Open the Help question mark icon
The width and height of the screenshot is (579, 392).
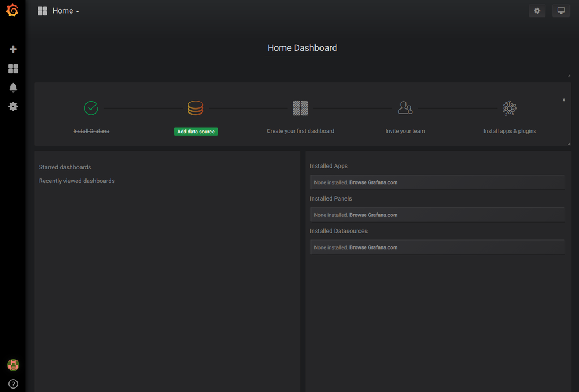[13, 384]
